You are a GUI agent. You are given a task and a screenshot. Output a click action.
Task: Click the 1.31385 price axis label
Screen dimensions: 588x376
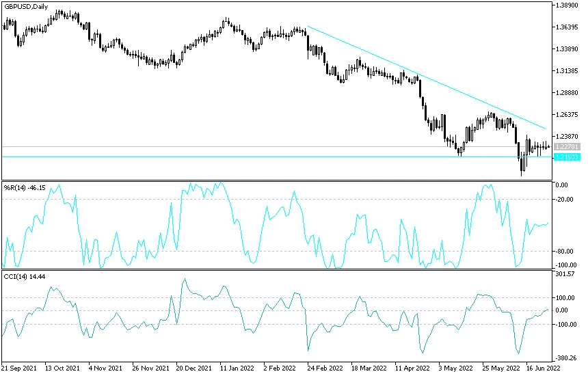[567, 71]
